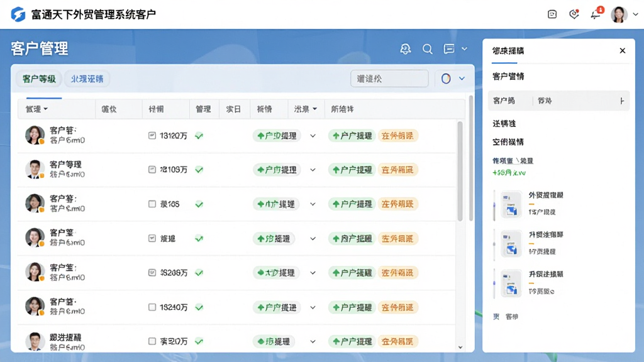The height and width of the screenshot is (362, 644).
Task: Close the side panel with the X icon
Action: [622, 50]
